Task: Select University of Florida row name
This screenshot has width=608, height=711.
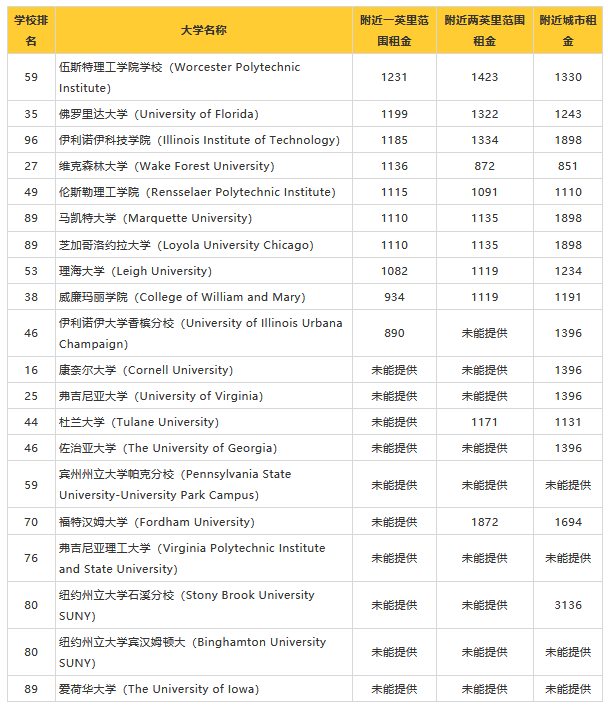Action: pyautogui.click(x=204, y=114)
